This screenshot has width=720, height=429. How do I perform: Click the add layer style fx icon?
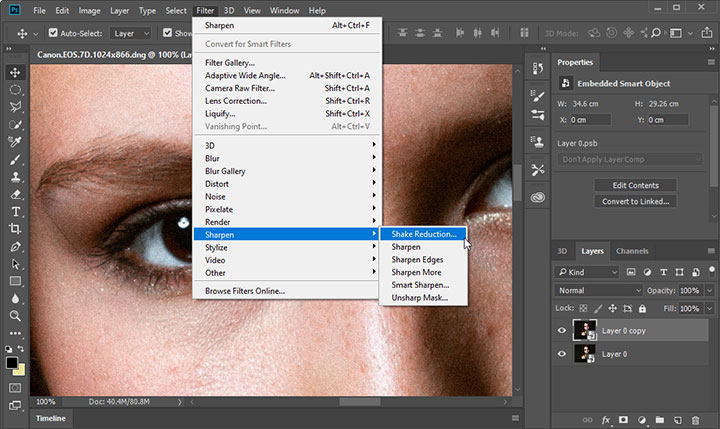click(606, 421)
